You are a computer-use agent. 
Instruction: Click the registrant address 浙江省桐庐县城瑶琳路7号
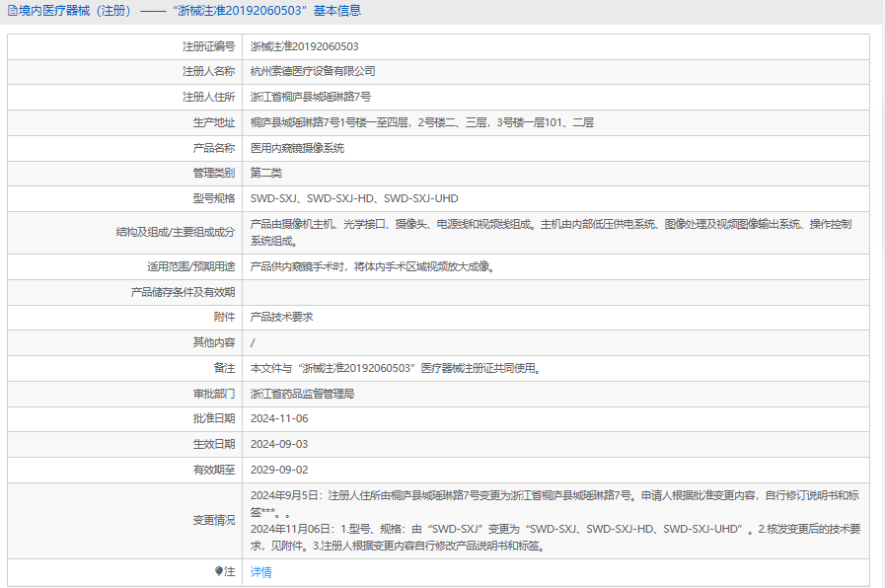point(311,98)
